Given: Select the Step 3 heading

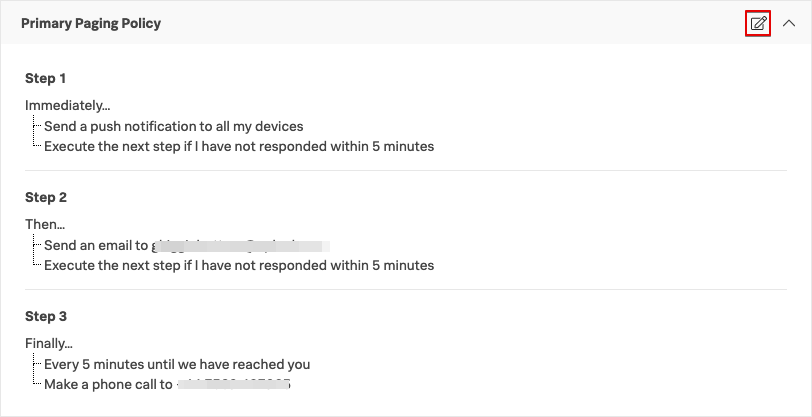Looking at the screenshot, I should [46, 316].
